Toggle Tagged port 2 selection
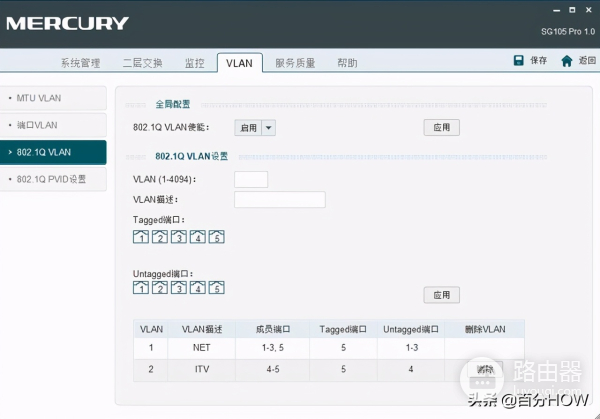600x419 pixels. (160, 237)
